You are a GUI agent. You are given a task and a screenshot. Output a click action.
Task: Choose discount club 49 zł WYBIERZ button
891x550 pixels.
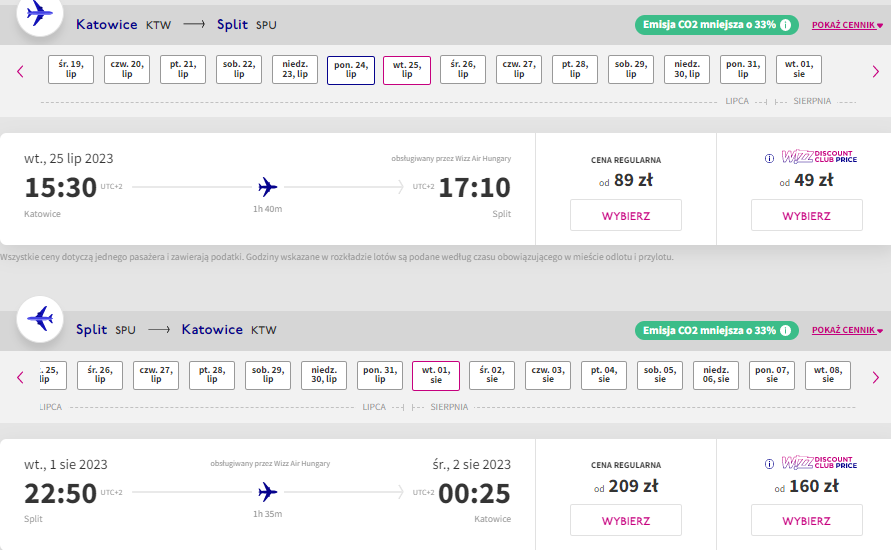[x=806, y=215]
